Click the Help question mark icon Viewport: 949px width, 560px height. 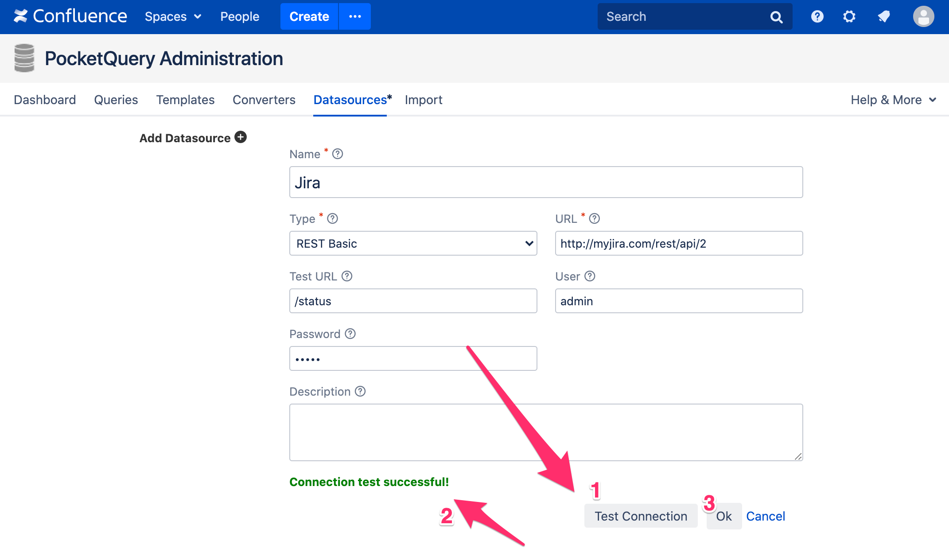click(817, 17)
